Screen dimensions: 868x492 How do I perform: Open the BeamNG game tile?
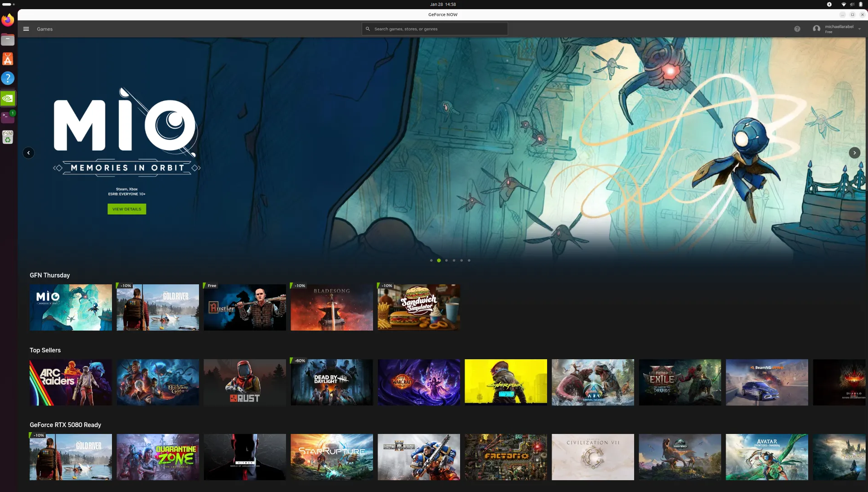[767, 382]
